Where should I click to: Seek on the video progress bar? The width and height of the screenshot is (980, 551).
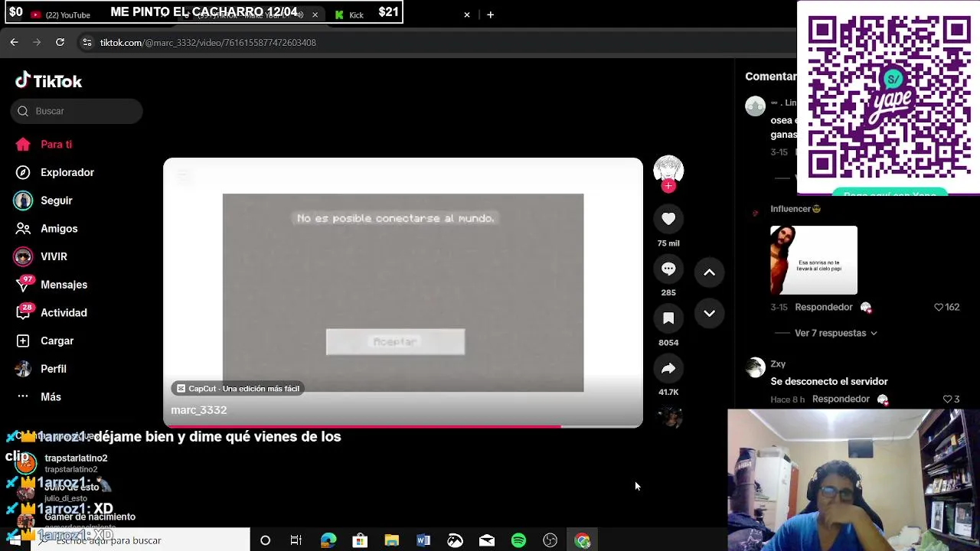tap(403, 426)
